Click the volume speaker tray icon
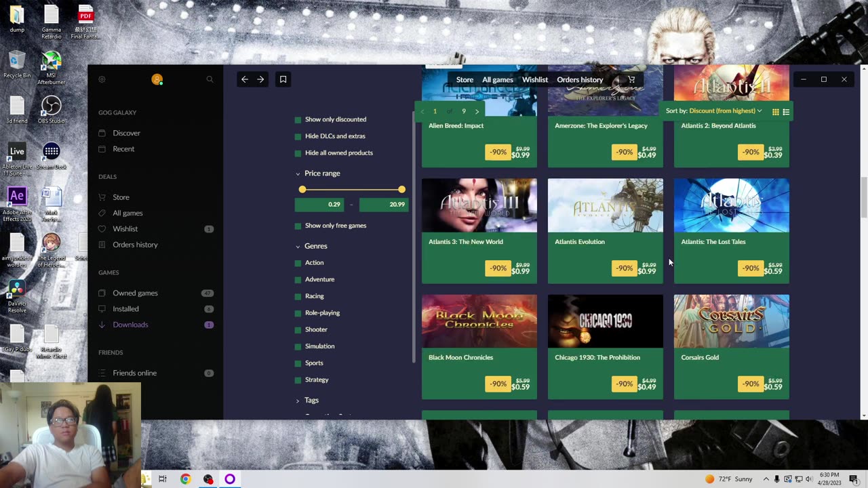The image size is (868, 488). coord(808,479)
